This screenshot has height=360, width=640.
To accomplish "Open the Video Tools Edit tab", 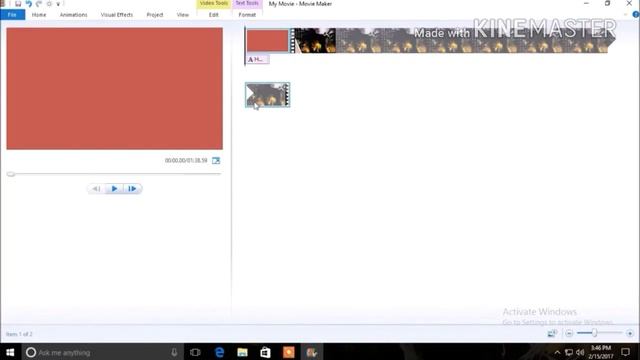I will [213, 15].
